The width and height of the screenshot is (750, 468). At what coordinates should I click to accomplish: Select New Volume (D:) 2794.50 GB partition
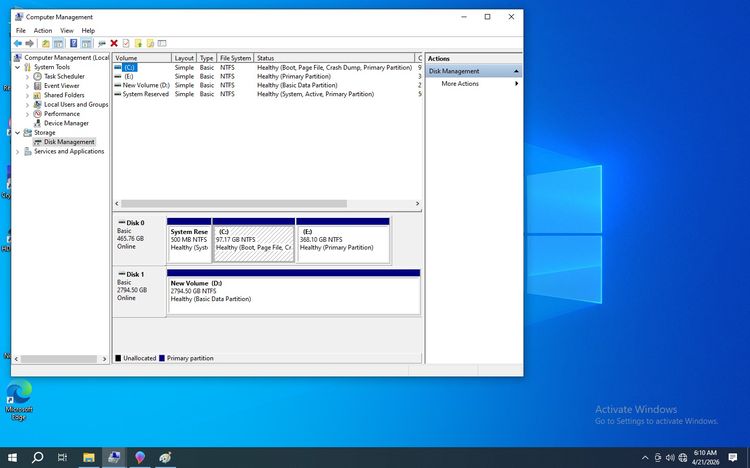click(x=294, y=292)
